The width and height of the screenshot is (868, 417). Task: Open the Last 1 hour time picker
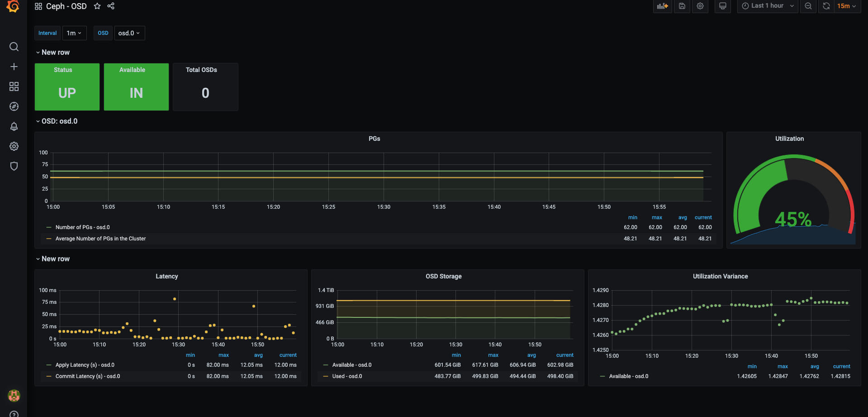(768, 6)
